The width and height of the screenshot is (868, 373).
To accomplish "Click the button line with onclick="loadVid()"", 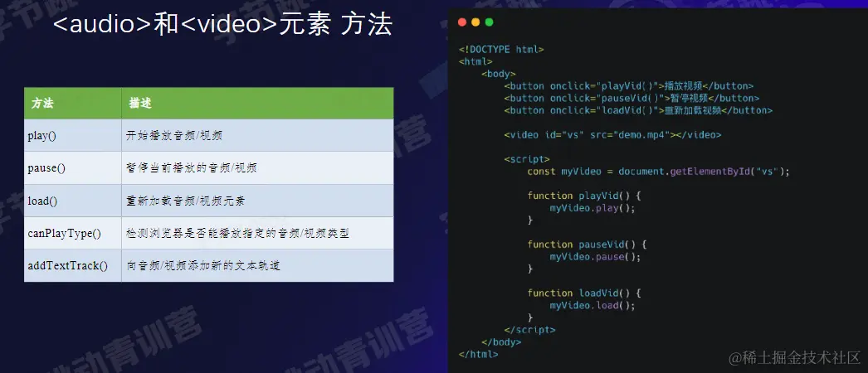I will point(638,110).
